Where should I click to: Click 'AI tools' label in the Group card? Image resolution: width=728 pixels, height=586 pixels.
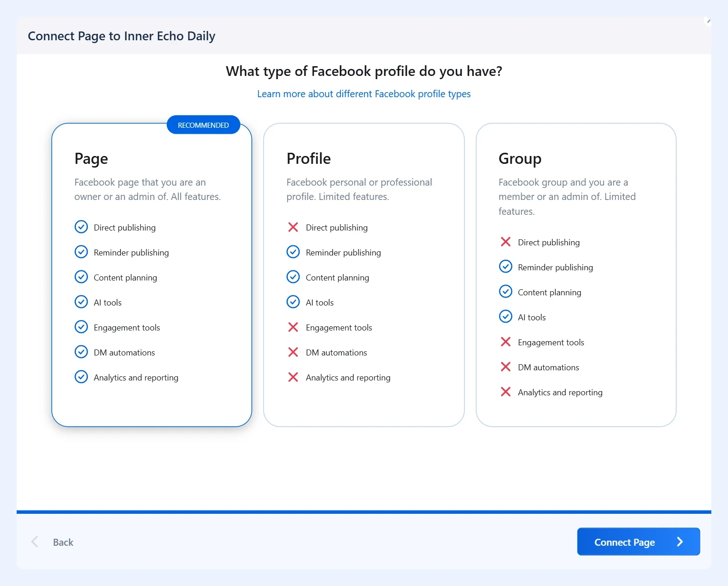pos(532,318)
